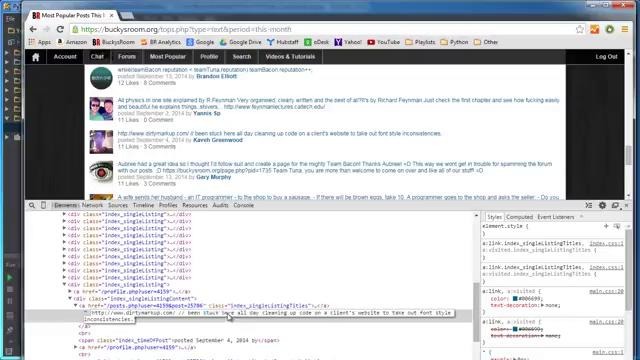Open the Google Drive bookmark
The image size is (640, 360).
[240, 42]
